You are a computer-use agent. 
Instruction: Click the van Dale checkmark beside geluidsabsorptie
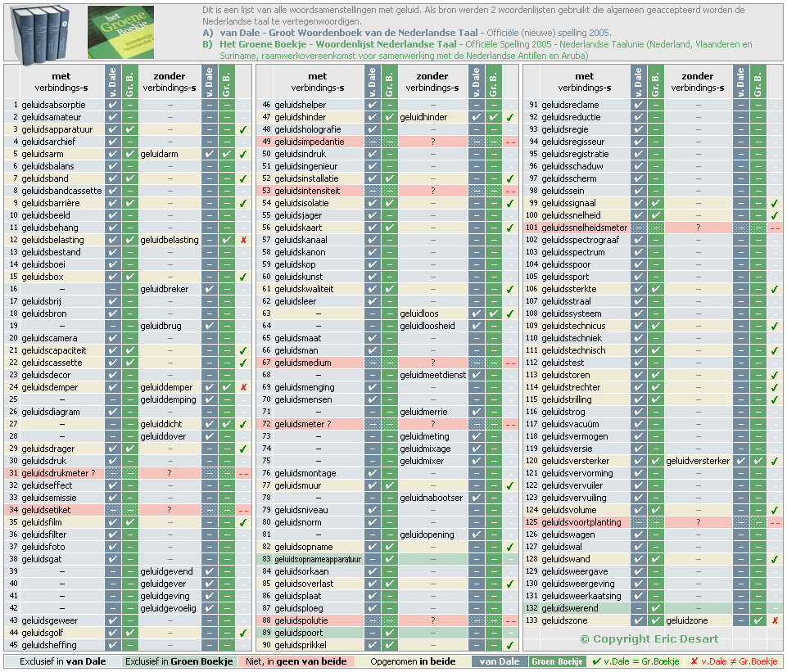(113, 105)
